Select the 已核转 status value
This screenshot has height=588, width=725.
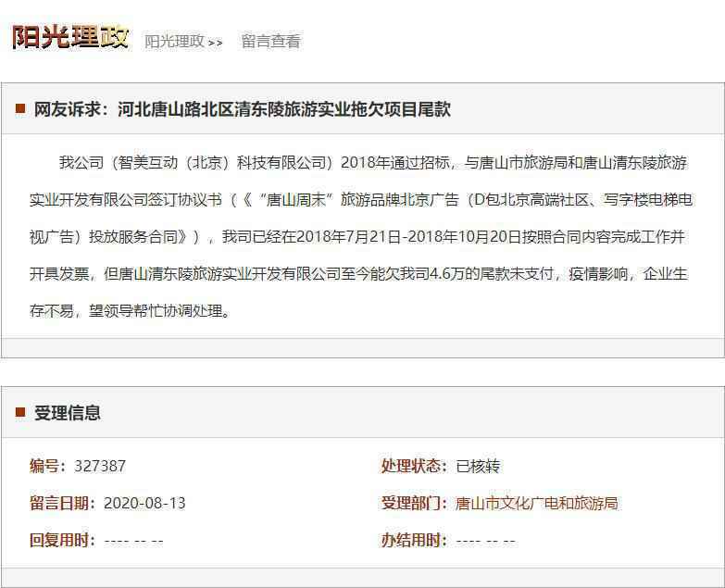click(x=478, y=466)
